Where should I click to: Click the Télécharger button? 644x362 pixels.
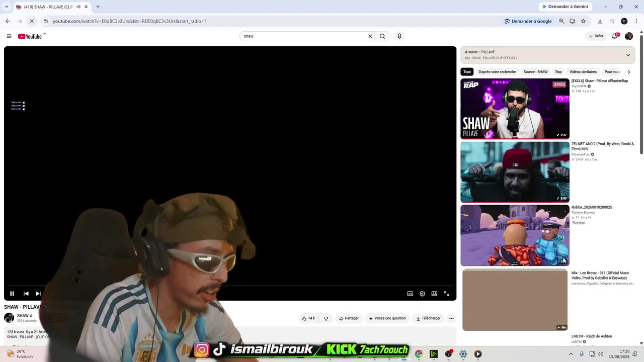coord(428,318)
